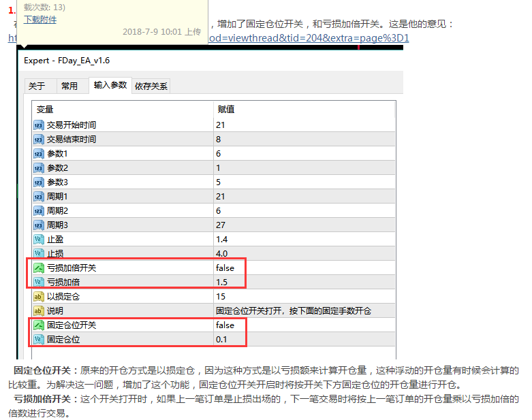Toggle the 固定仓位开关 false value
532x420 pixels.
tap(225, 325)
